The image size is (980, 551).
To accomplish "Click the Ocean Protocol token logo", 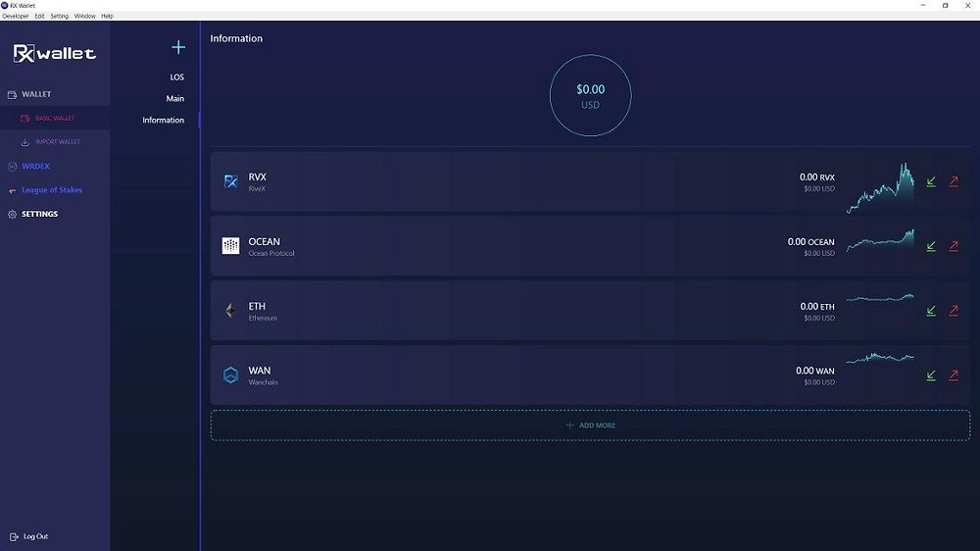I will (230, 246).
